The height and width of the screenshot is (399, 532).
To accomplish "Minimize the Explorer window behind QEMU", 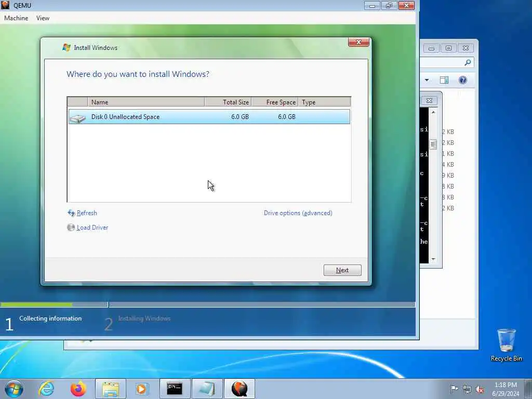I will (x=431, y=48).
